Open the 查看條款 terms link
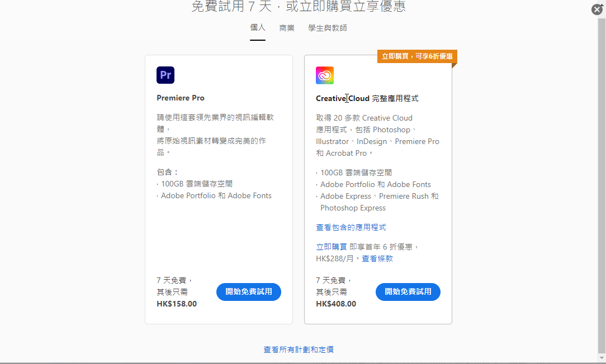The image size is (606, 364). click(377, 258)
